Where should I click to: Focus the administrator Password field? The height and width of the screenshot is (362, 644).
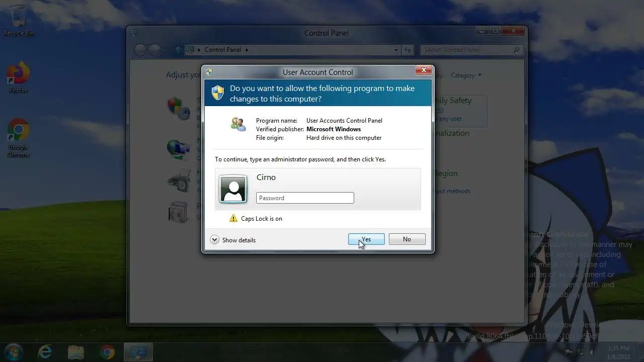tap(305, 198)
